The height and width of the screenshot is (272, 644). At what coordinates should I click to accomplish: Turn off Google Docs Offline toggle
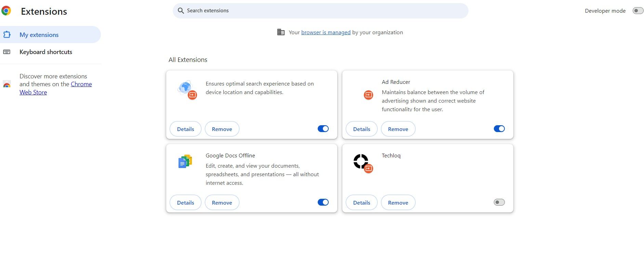click(323, 202)
